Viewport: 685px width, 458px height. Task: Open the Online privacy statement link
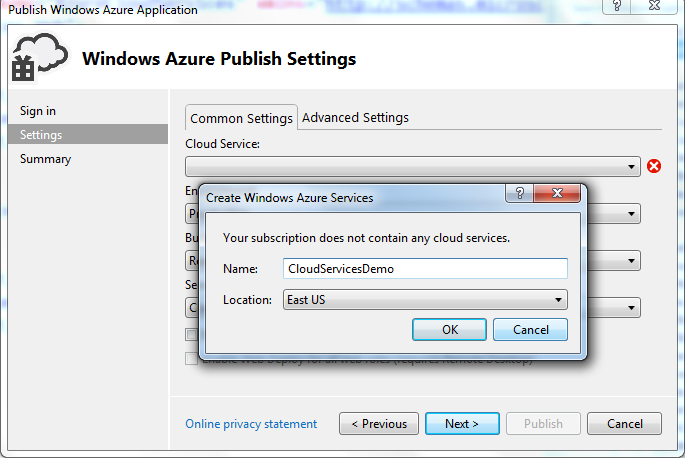coord(251,424)
